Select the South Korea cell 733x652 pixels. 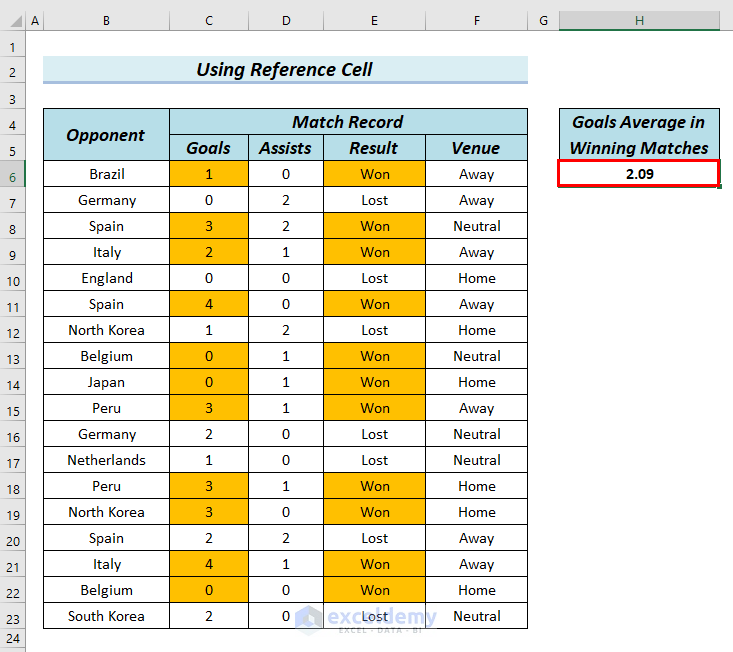[106, 616]
